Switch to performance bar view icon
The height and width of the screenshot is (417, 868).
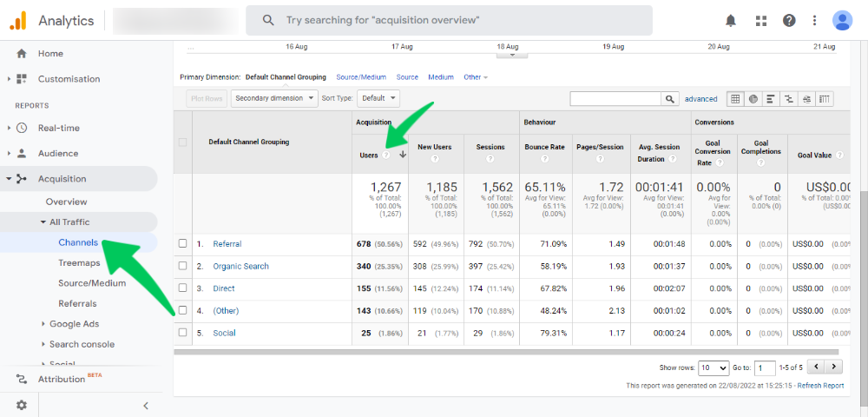771,99
